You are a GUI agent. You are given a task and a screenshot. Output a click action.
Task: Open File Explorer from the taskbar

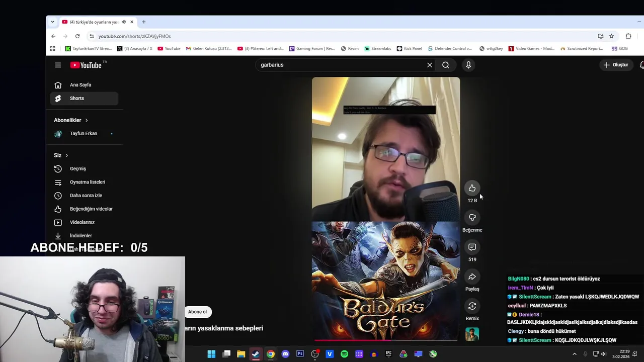(x=241, y=354)
